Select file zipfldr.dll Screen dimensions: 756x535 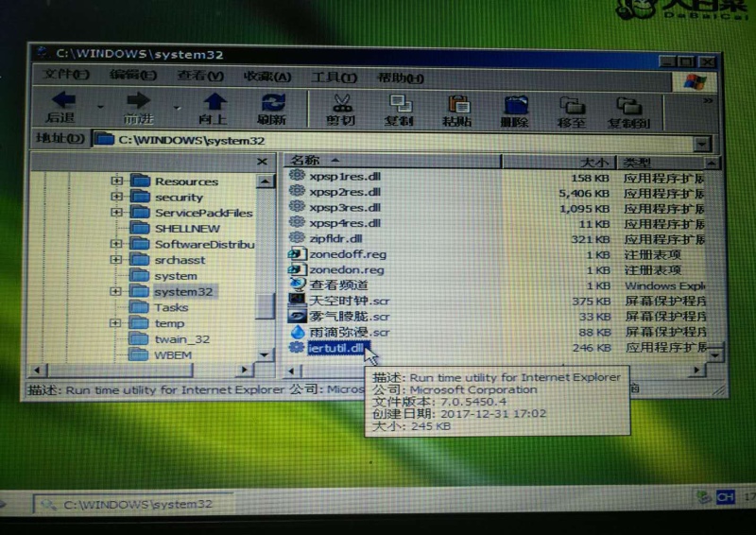click(335, 238)
